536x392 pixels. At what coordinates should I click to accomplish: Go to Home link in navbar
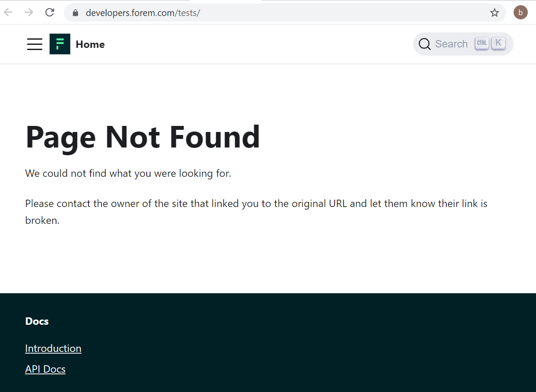click(90, 44)
